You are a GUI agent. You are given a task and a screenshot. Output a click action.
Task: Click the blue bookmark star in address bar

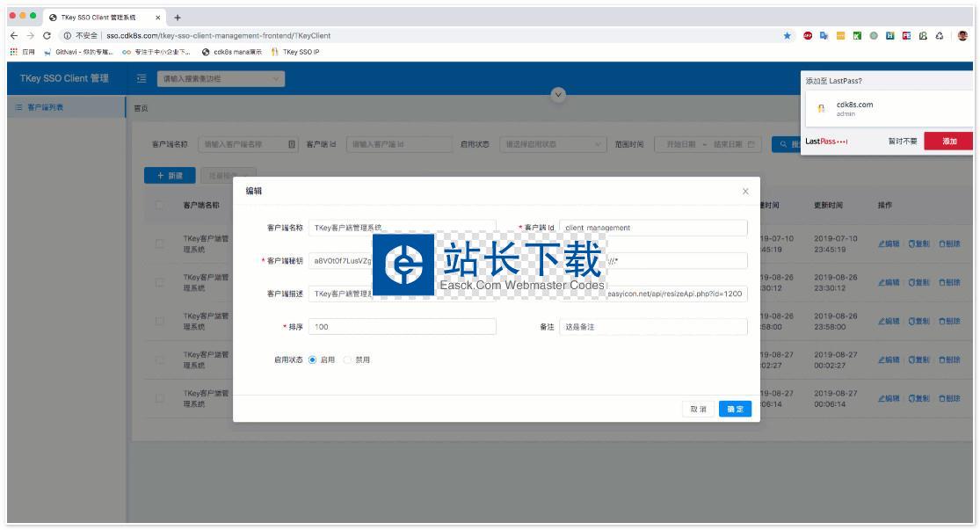click(x=787, y=36)
